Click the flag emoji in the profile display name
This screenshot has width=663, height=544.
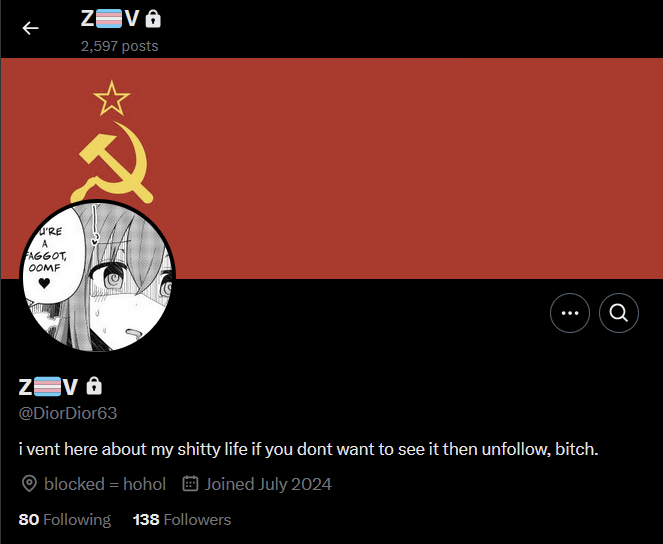coord(47,386)
